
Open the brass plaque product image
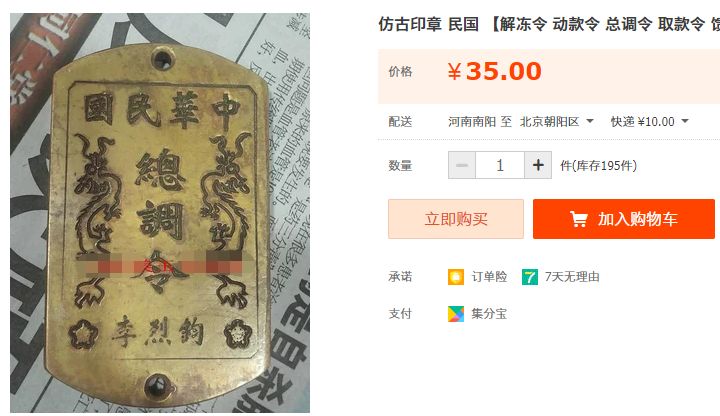click(x=160, y=213)
